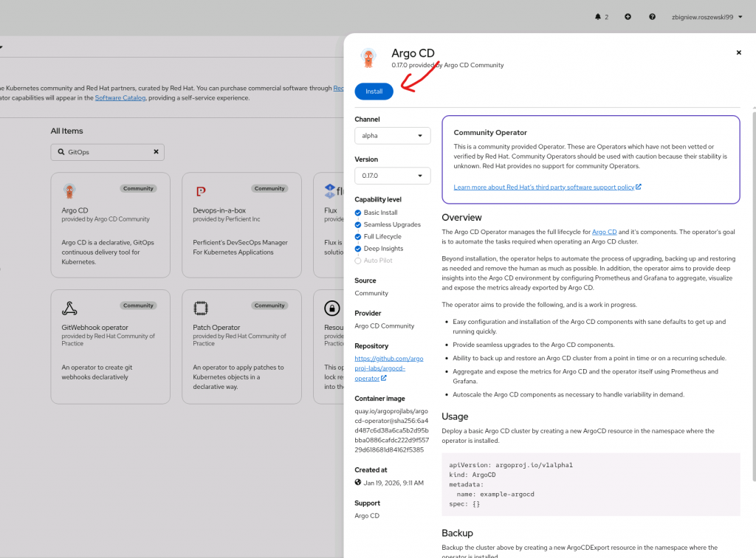Open the argocd-operator GitHub repository link

click(379, 368)
